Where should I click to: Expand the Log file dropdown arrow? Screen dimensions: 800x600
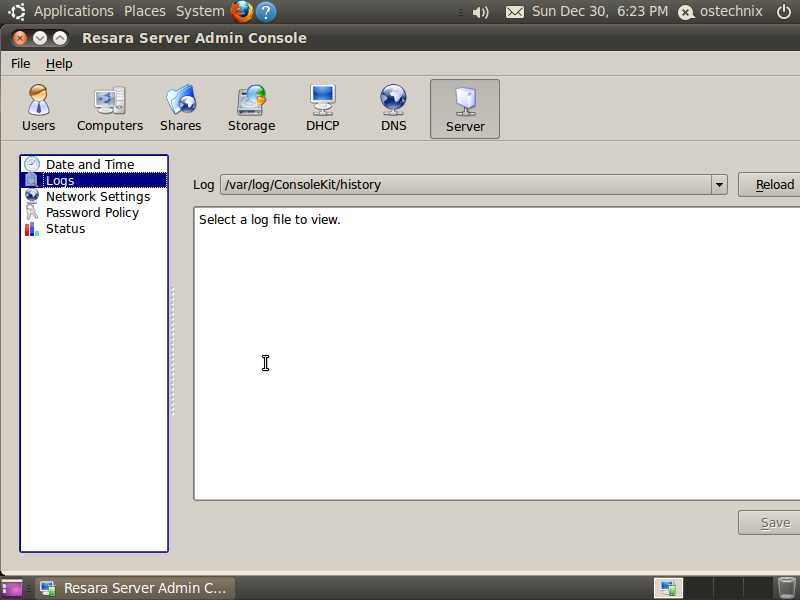point(719,185)
